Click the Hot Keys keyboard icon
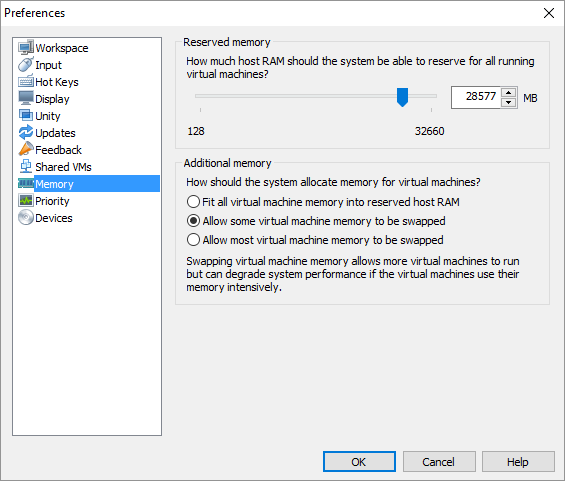This screenshot has width=565, height=481. [x=26, y=81]
